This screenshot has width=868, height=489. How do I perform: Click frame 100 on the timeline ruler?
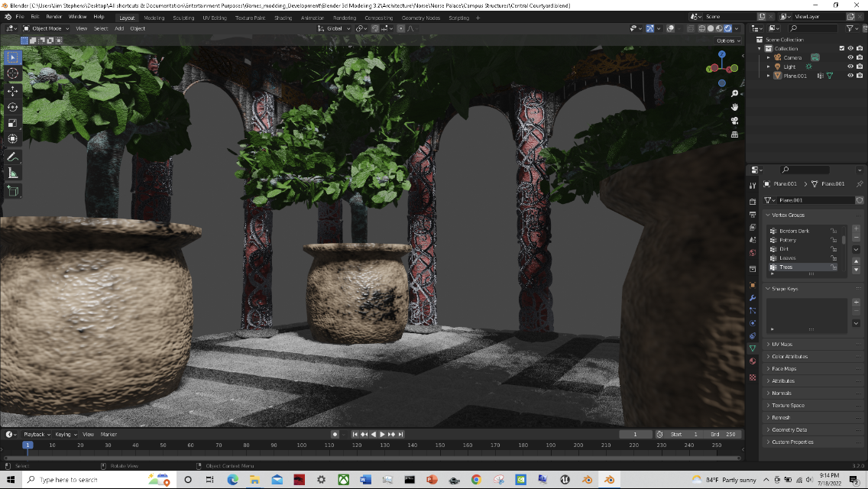[x=301, y=445]
